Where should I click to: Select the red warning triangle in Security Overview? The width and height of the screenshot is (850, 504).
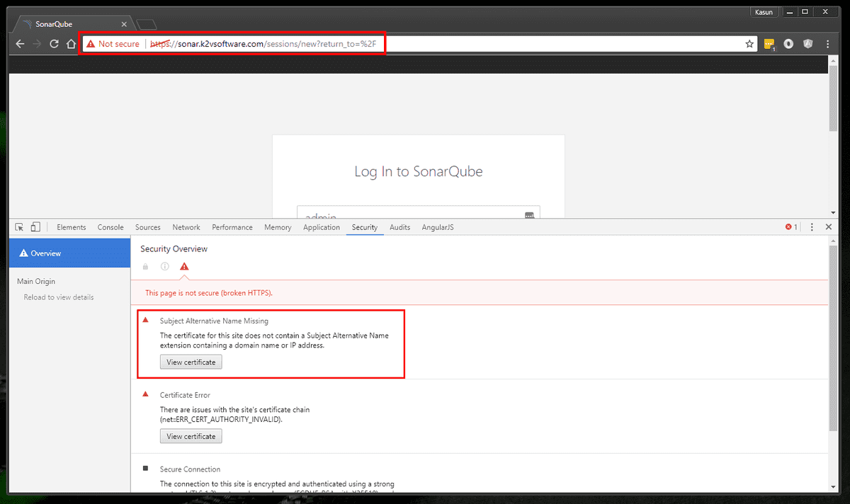coord(184,266)
